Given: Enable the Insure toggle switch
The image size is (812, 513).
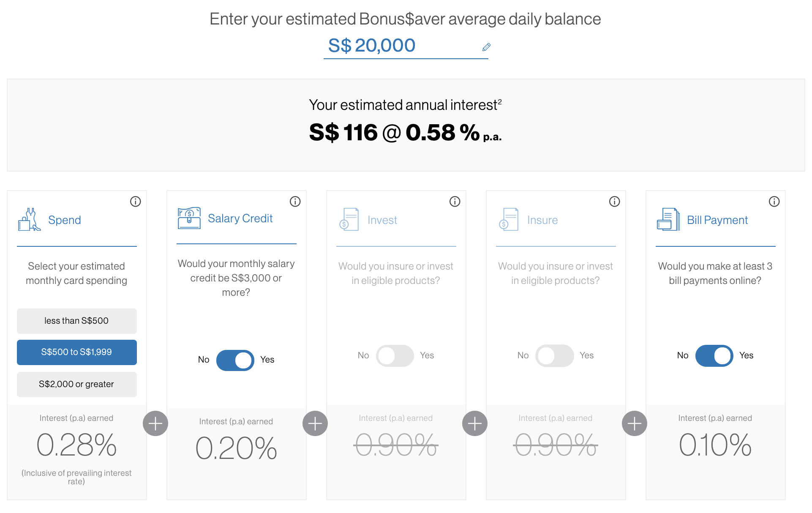Looking at the screenshot, I should (555, 356).
